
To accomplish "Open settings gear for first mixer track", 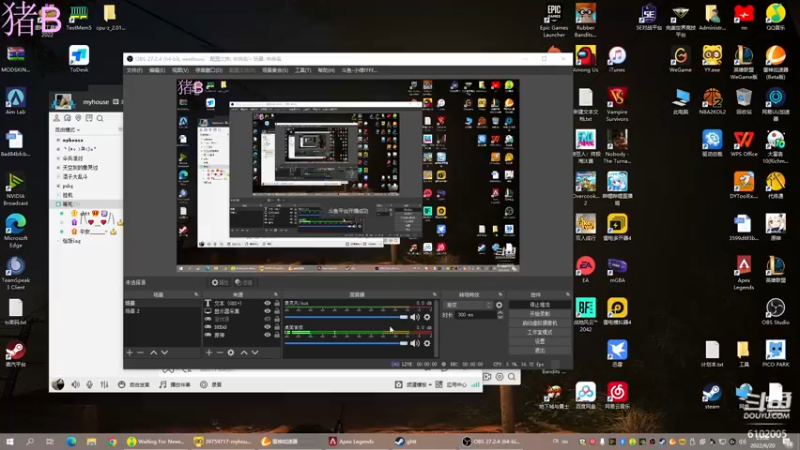I will (x=427, y=317).
